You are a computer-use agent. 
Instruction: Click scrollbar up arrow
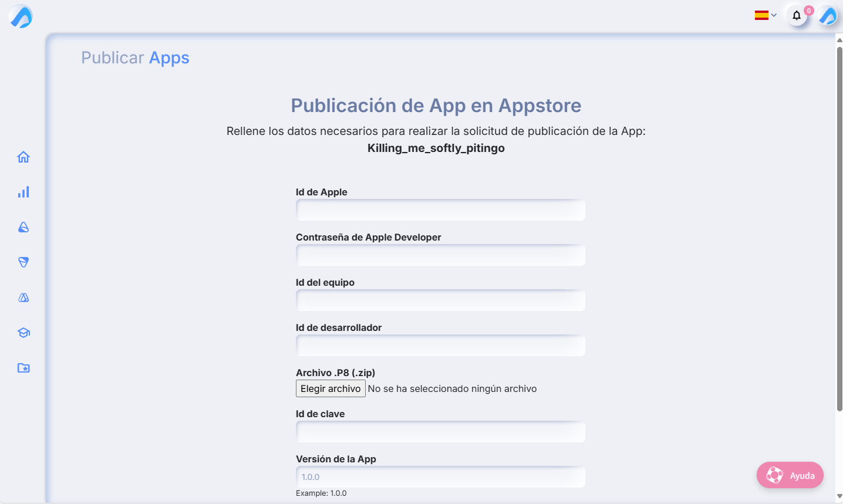click(x=839, y=39)
